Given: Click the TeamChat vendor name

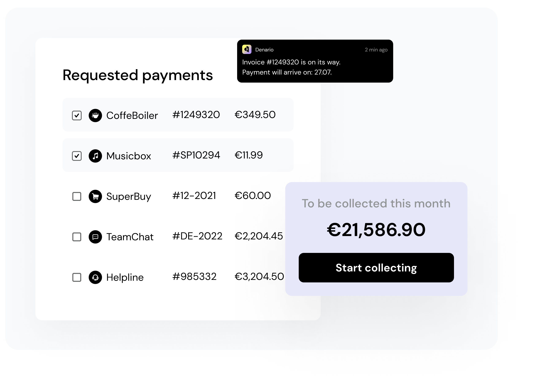Looking at the screenshot, I should 130,237.
